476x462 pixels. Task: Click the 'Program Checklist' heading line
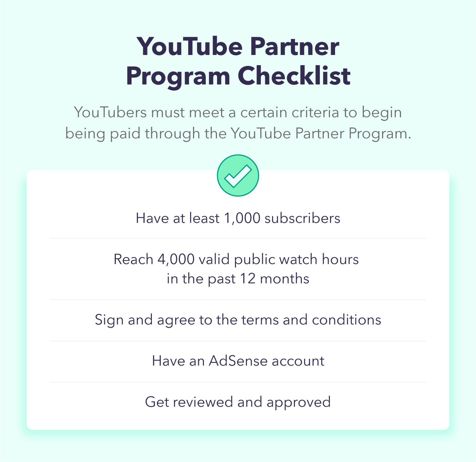(x=238, y=77)
